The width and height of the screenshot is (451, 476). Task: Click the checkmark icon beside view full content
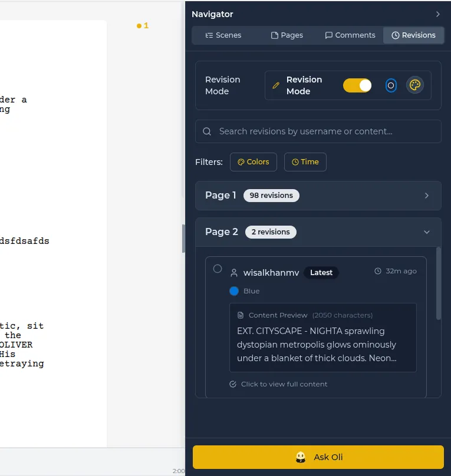(x=233, y=384)
